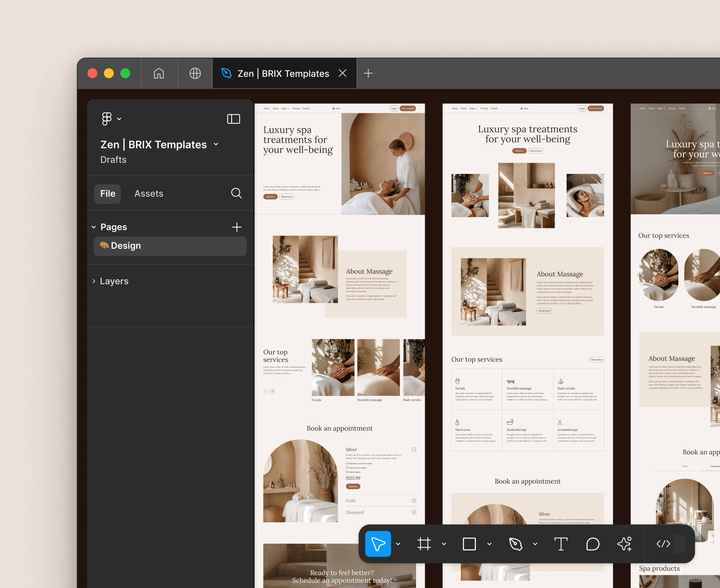Image resolution: width=720 pixels, height=588 pixels.
Task: Open the shape tool dropdown
Action: point(489,544)
